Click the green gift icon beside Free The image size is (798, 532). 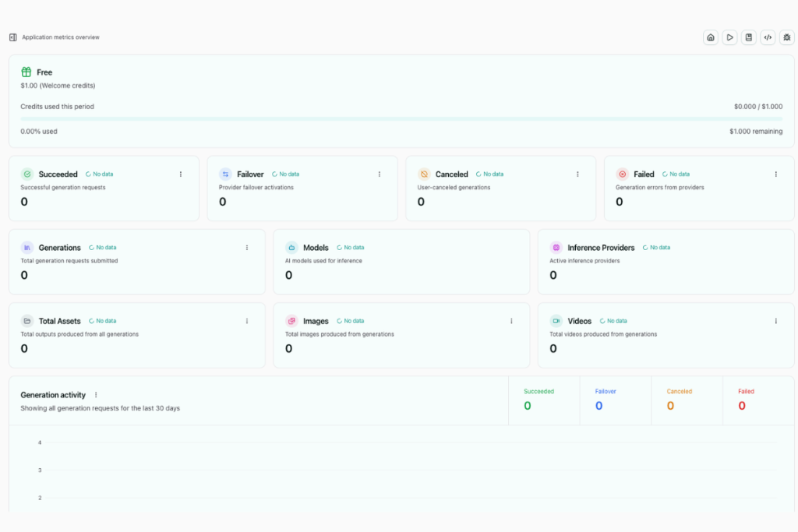pos(26,72)
